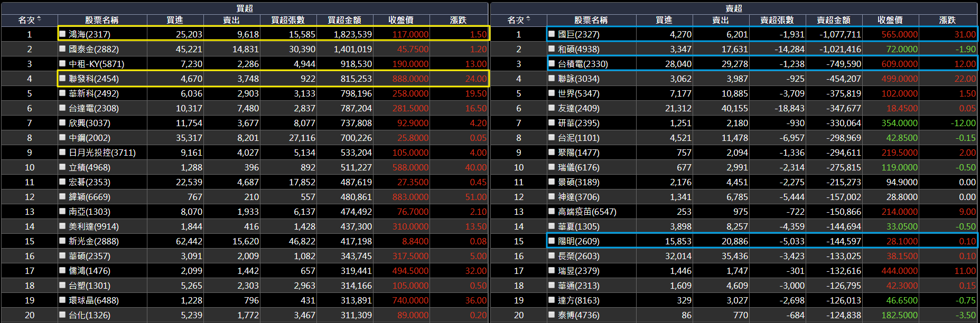Click 股票名稱 header in 買超 table
Viewport: 980px width, 323px height.
pos(102,20)
